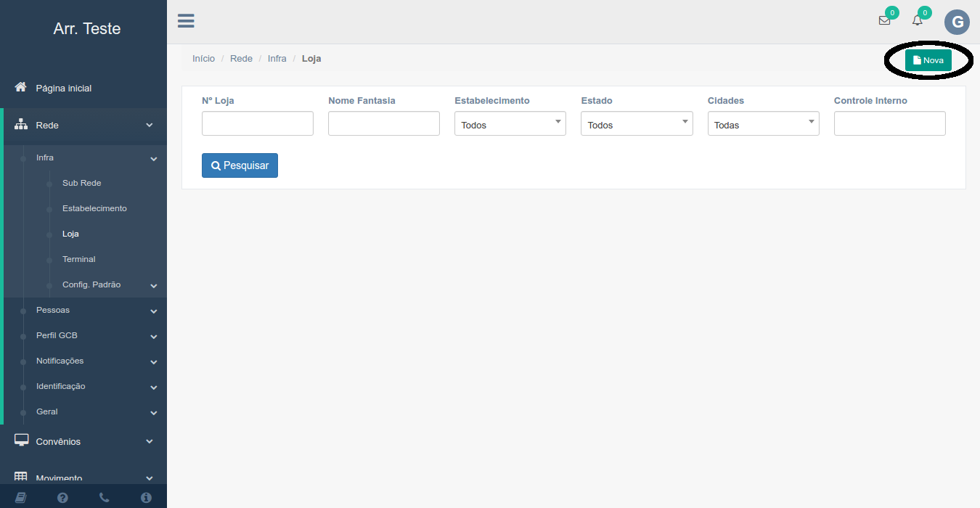Screen dimensions: 980x508
Task: Click the Início breadcrumb link
Action: pyautogui.click(x=203, y=58)
